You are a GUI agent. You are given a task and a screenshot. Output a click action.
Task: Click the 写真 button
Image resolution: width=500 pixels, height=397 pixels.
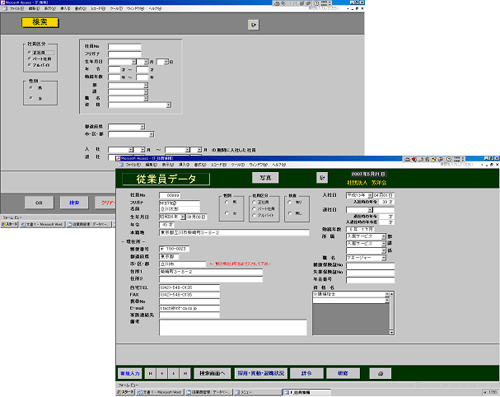click(x=265, y=178)
